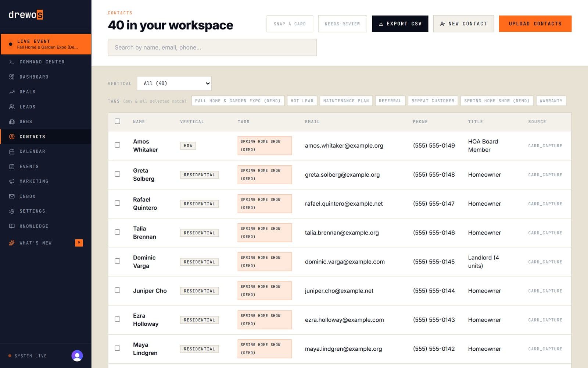Image resolution: width=588 pixels, height=368 pixels.
Task: Check the Ezra Holloway row checkbox
Action: pyautogui.click(x=117, y=319)
